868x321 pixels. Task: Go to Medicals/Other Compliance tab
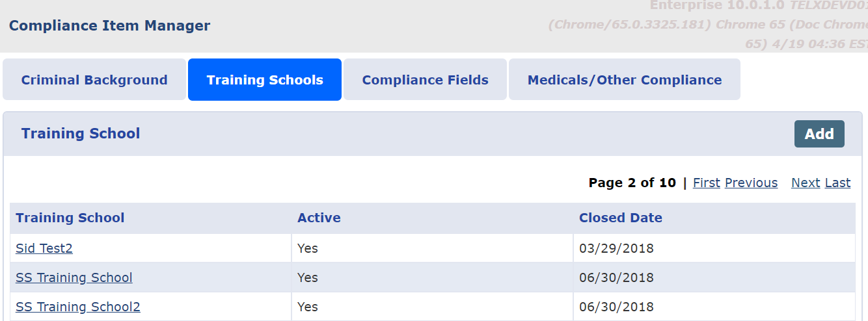pos(624,80)
